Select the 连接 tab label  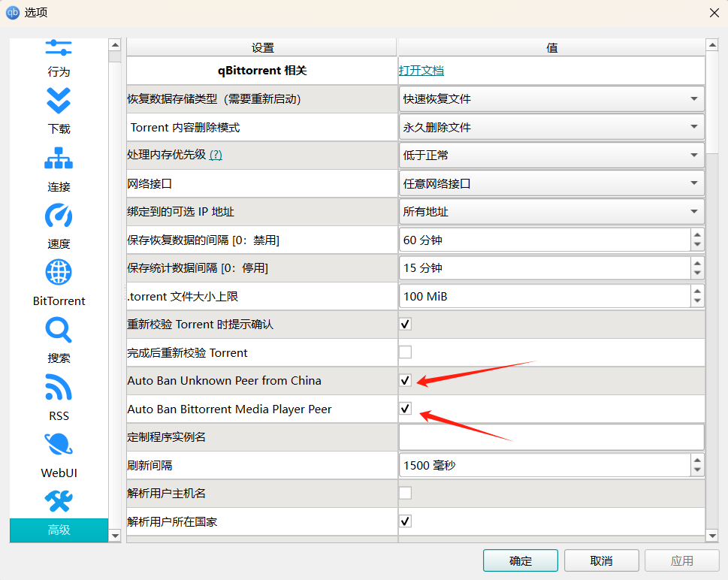(x=59, y=186)
